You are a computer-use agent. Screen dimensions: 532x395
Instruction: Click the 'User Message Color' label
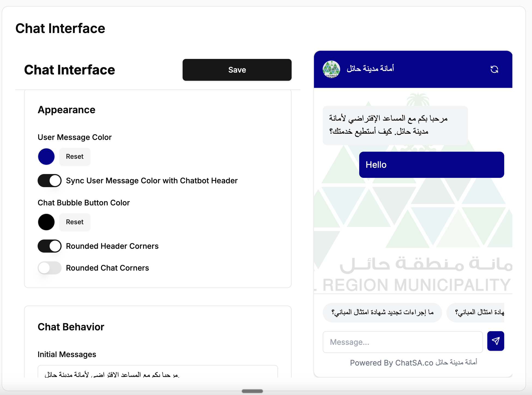(75, 137)
